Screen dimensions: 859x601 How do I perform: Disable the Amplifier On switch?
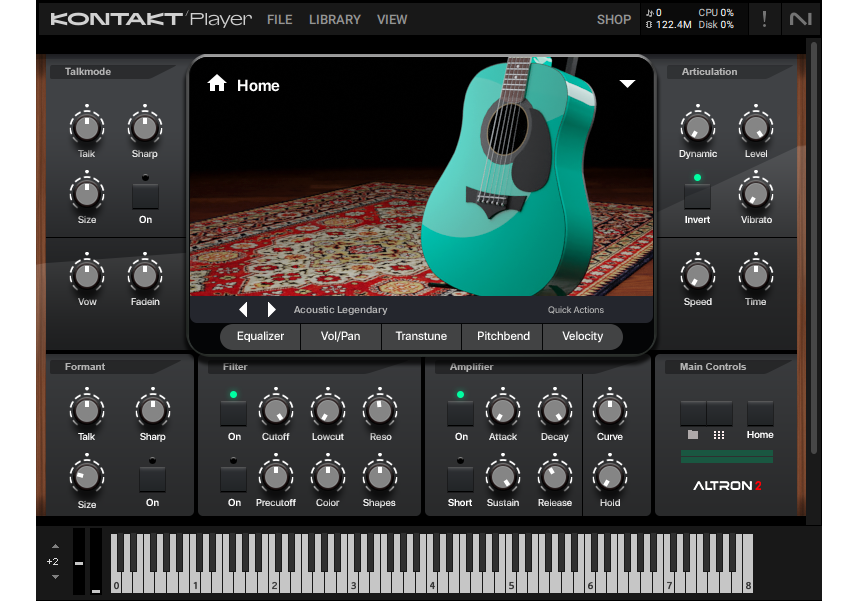coord(460,413)
